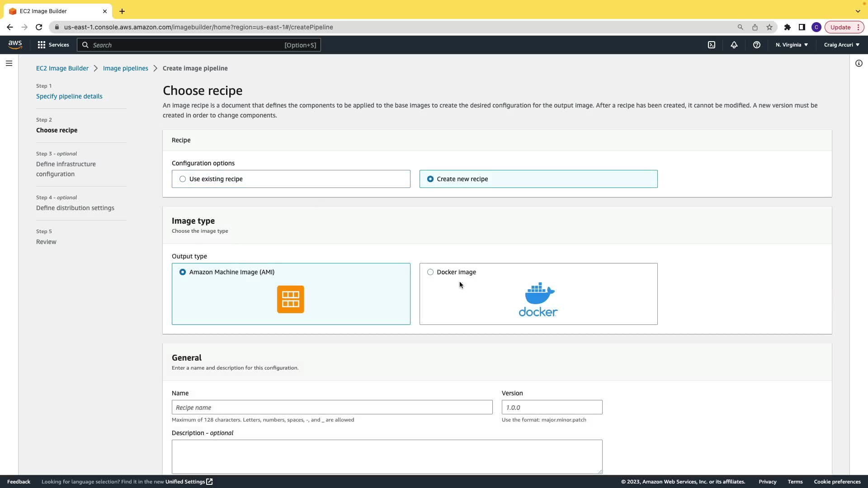Open the Craig Arcuri account dropdown
Screen dimensions: 868x488
tap(841, 45)
